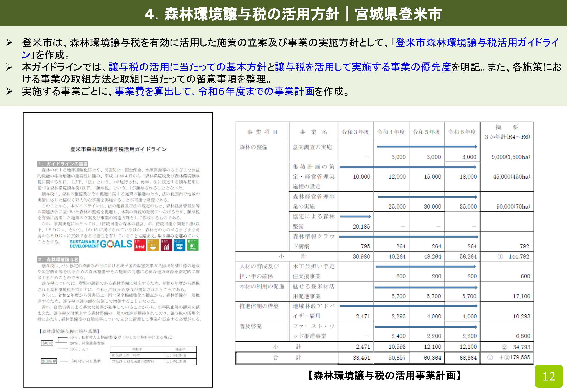
Task: Click column header 令和3年度
Action: (356, 132)
